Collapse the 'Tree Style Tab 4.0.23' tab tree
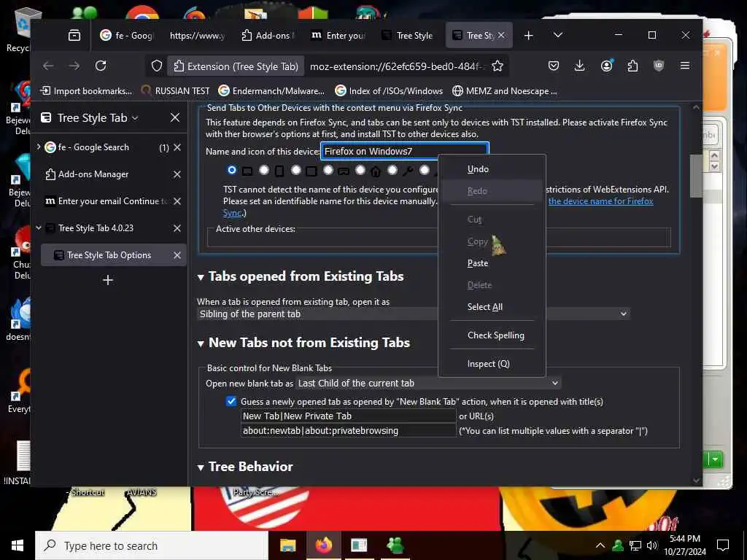 tap(39, 228)
